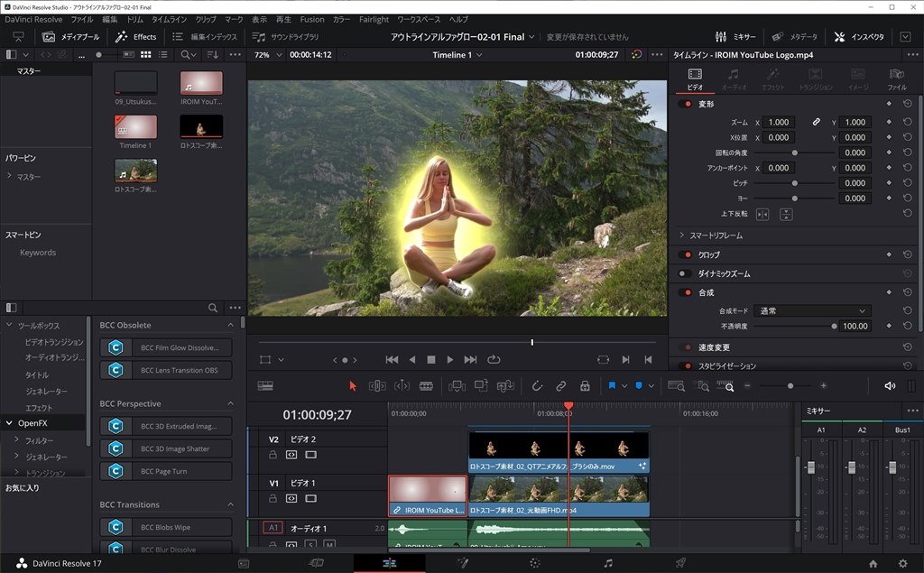
Task: Open Project settings gear icon
Action: [902, 564]
